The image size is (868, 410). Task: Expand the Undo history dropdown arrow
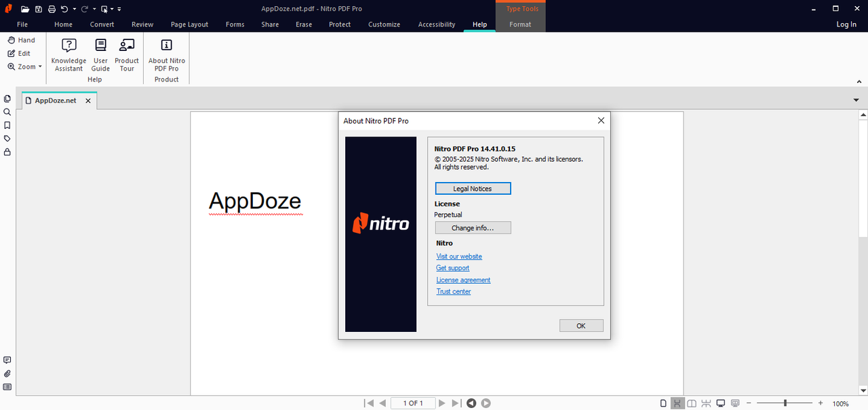tap(75, 10)
